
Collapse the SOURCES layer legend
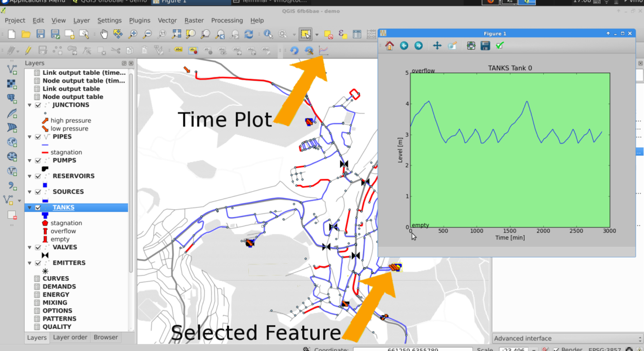tap(30, 192)
